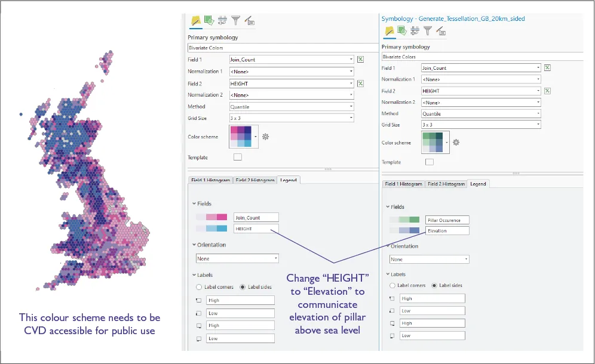This screenshot has width=595, height=364.
Task: Open Orientation None dropdown in right pane
Action: click(x=429, y=260)
